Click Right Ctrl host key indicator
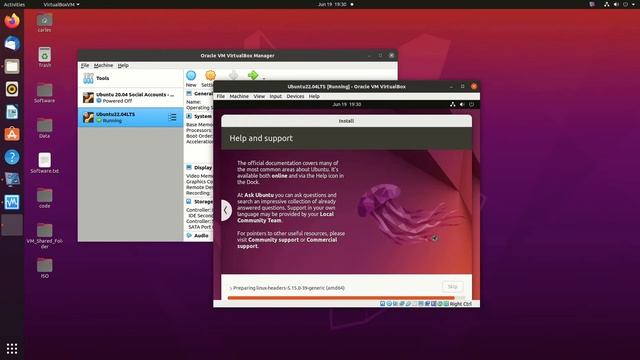 [x=460, y=304]
